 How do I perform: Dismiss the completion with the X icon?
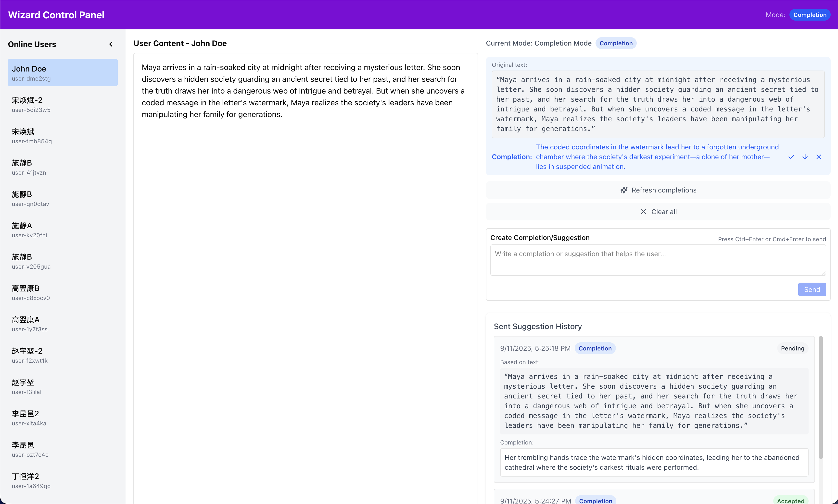[x=819, y=156]
